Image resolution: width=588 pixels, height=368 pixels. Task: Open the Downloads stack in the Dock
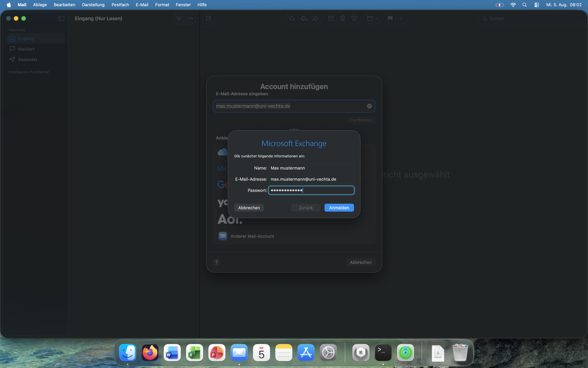pyautogui.click(x=438, y=353)
